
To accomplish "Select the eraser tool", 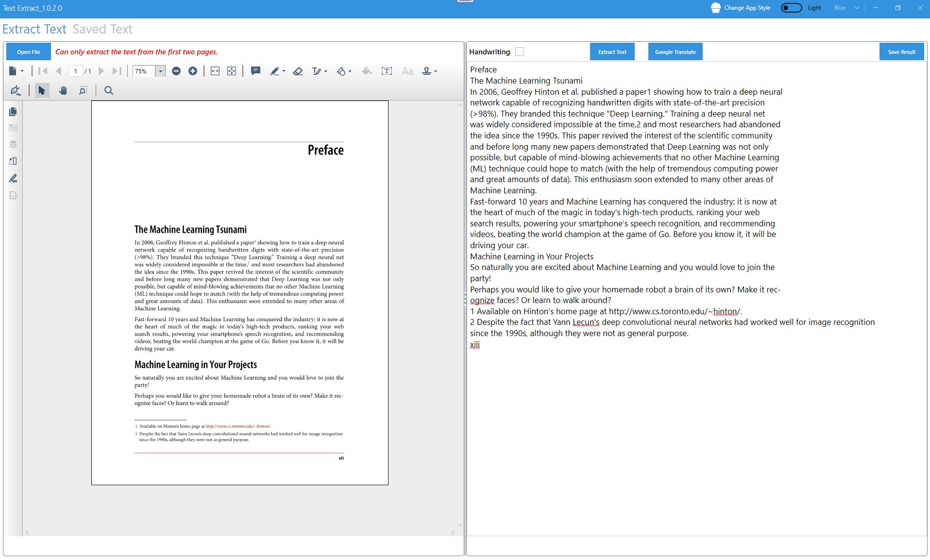I will coord(298,71).
